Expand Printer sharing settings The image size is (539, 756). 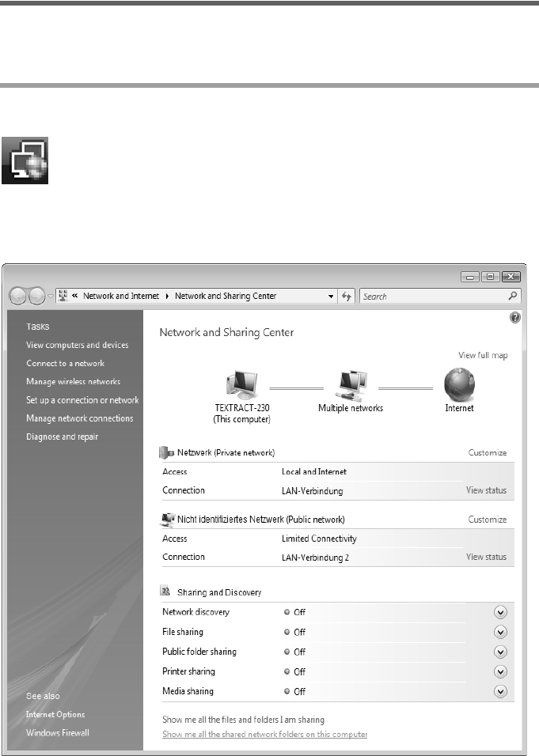[x=500, y=671]
